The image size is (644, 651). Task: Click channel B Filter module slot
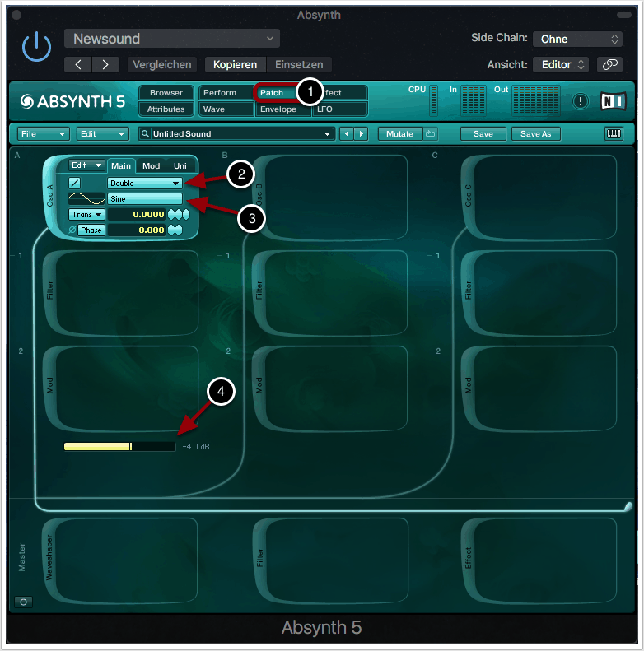(330, 293)
